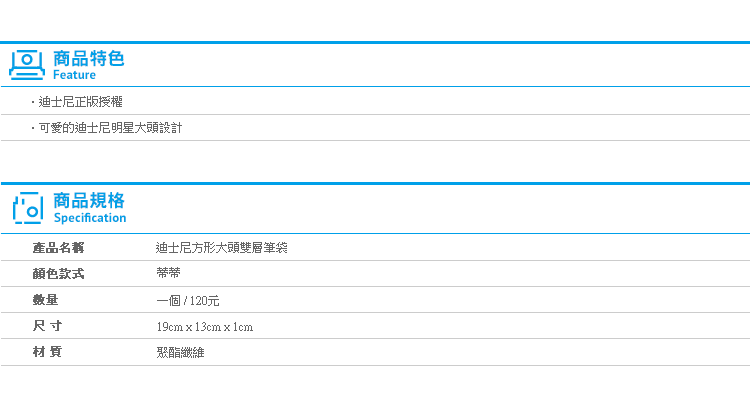The width and height of the screenshot is (750, 409).
Task: Select the 商品特色 heading text
Action: click(88, 58)
